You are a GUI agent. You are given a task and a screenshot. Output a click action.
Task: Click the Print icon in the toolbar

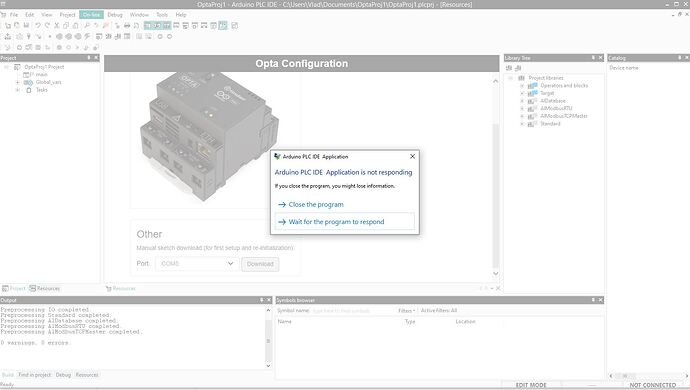click(127, 26)
